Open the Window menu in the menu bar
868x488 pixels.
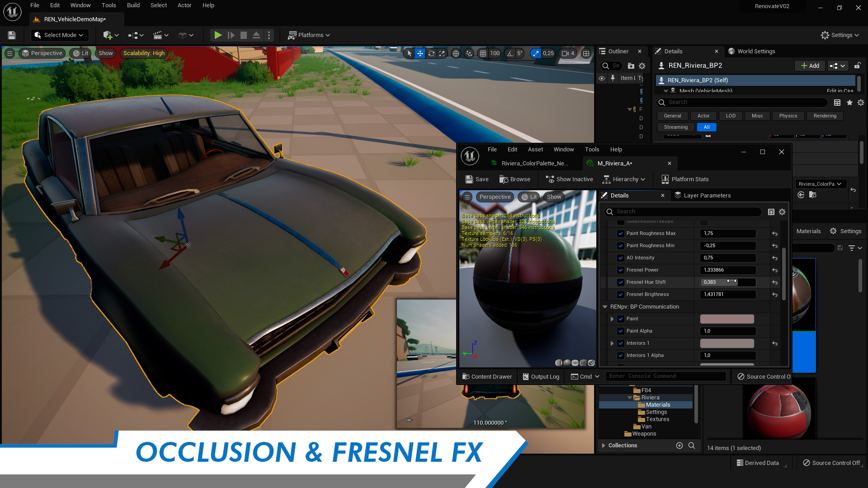[x=80, y=5]
